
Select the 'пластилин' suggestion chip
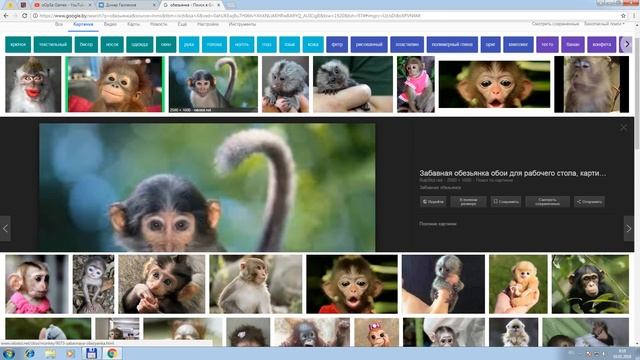click(407, 44)
